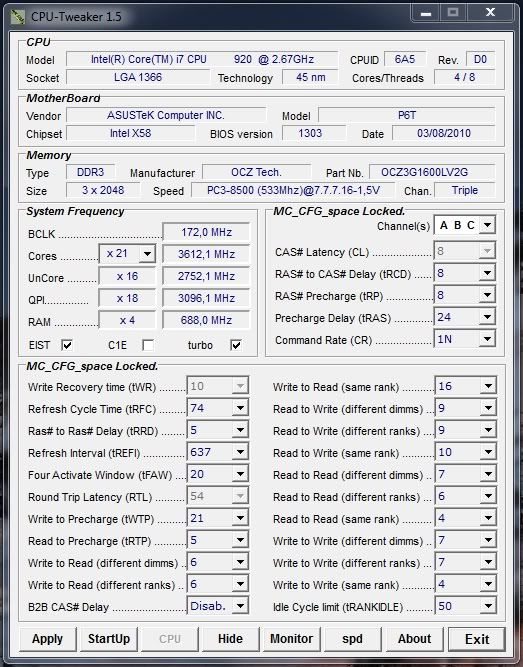This screenshot has height=667, width=523.
Task: Click the CPU model Intel Core i7 field
Action: (x=202, y=59)
